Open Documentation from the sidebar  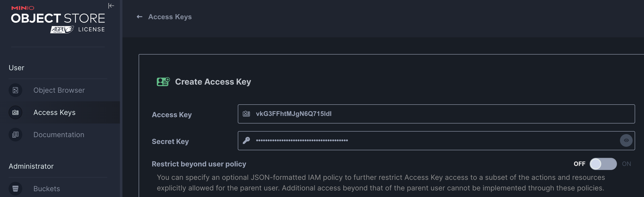pos(59,135)
